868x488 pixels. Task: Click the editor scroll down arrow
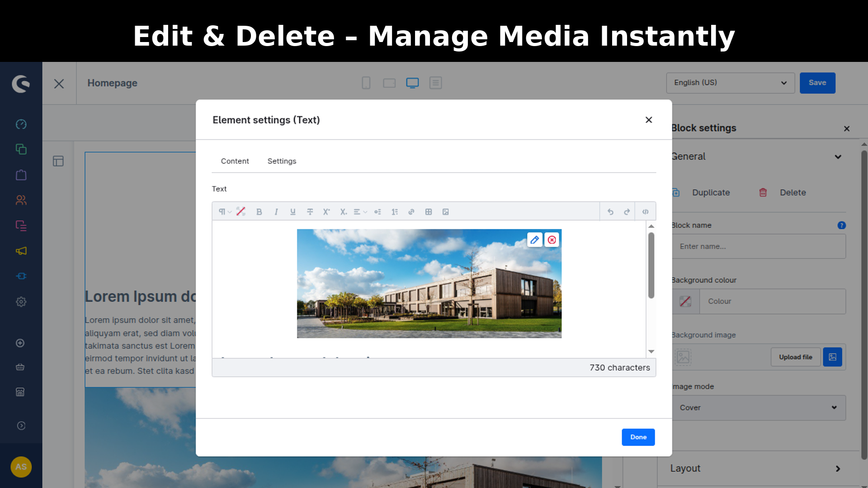tap(651, 351)
